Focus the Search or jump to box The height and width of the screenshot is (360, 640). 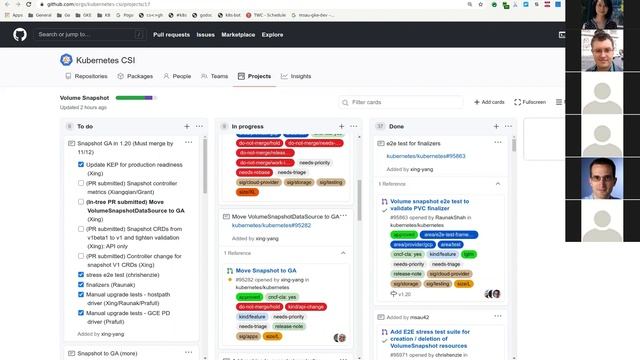tap(89, 35)
